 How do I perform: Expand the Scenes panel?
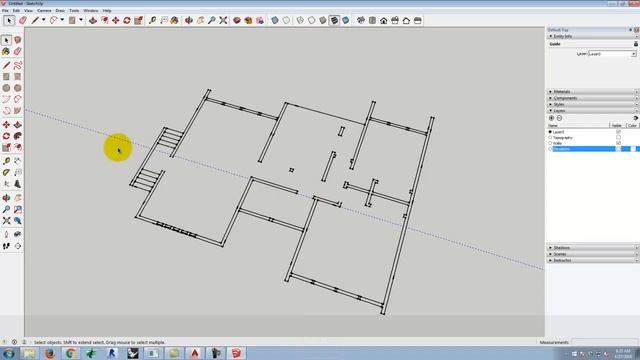(x=551, y=254)
